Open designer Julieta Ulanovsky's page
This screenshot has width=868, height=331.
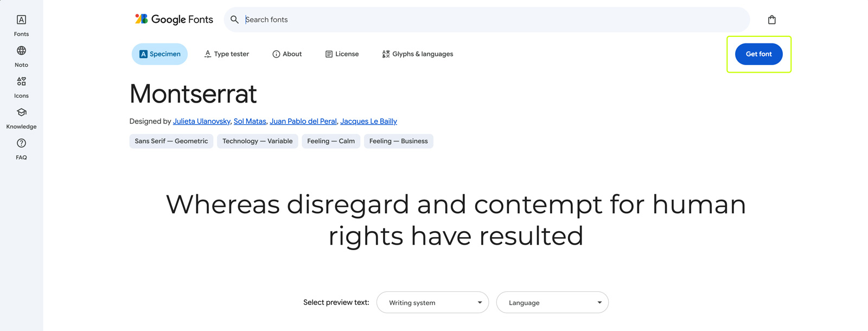tap(201, 121)
